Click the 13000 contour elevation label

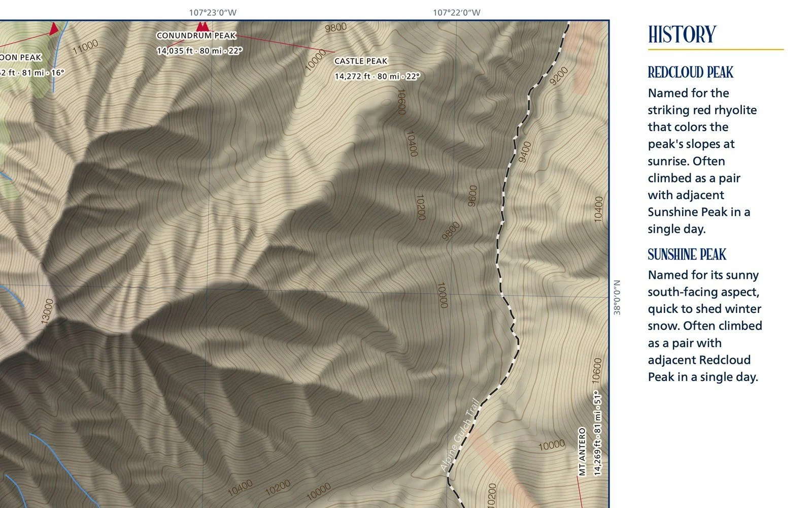(x=47, y=311)
